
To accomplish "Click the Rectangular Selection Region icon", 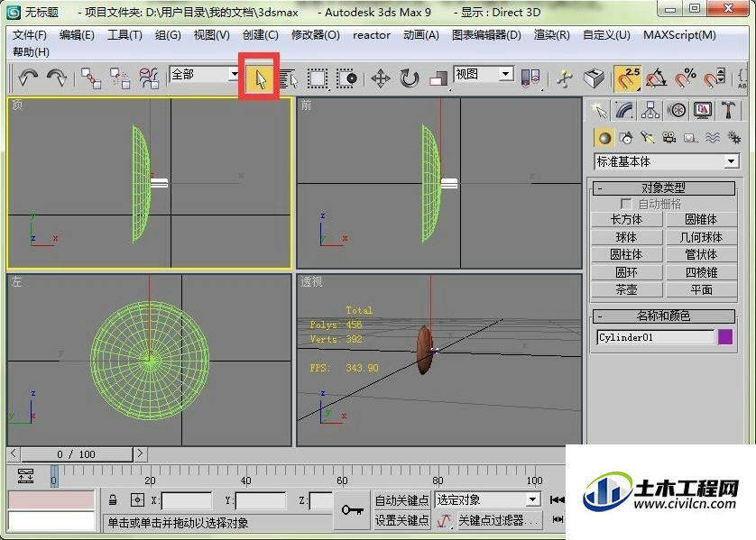I will (x=318, y=78).
